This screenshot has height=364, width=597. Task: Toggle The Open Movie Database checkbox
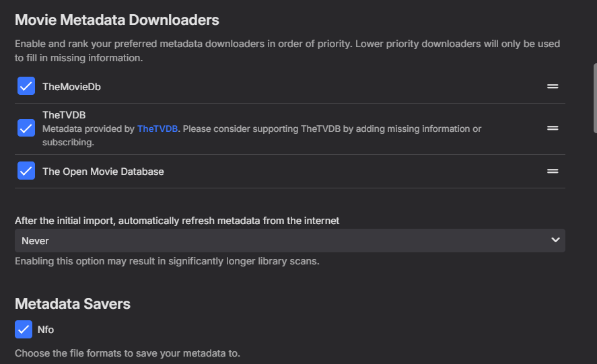(26, 171)
